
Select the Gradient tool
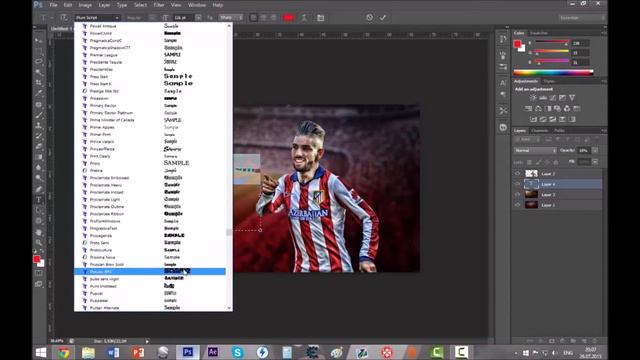tap(39, 157)
